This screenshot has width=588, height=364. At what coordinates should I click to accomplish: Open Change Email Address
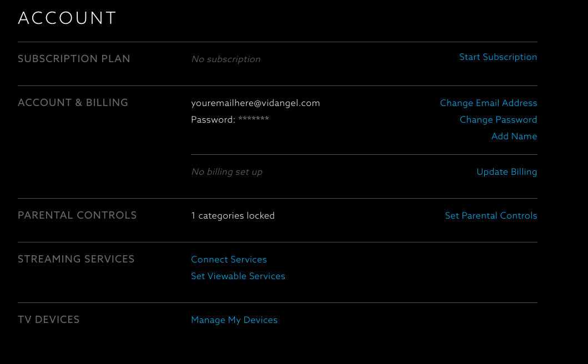point(489,103)
